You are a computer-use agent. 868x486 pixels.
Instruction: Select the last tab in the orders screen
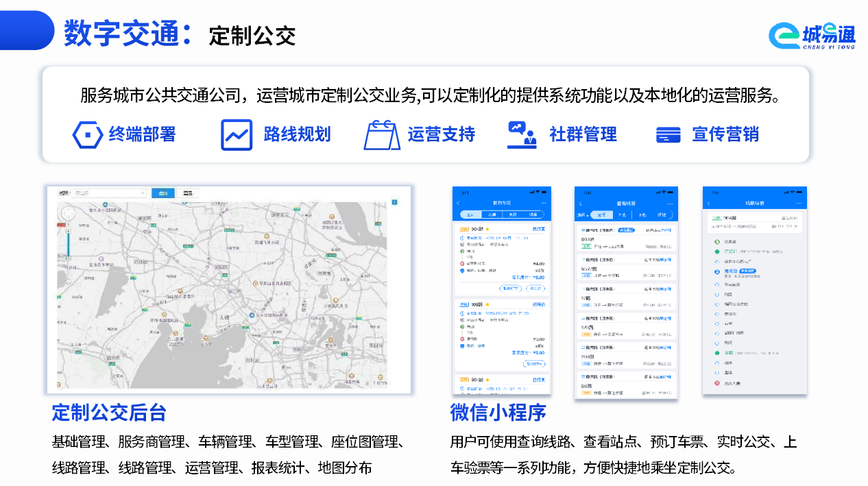pyautogui.click(x=533, y=215)
